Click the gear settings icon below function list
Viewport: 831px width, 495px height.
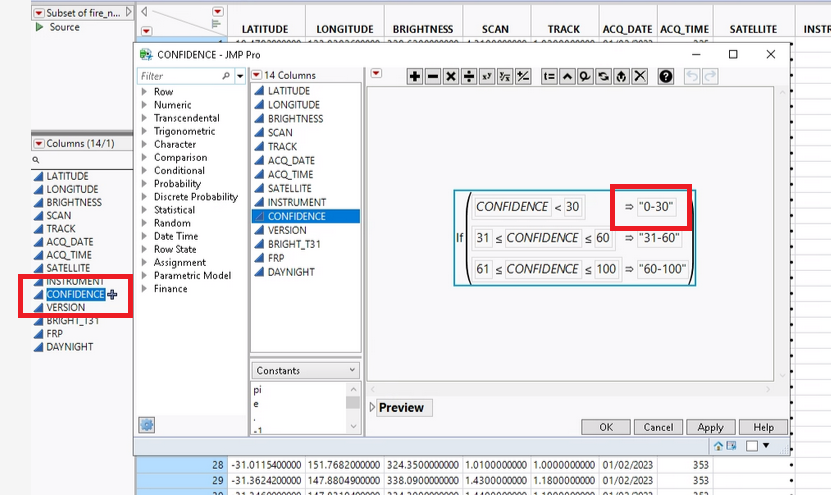[147, 425]
